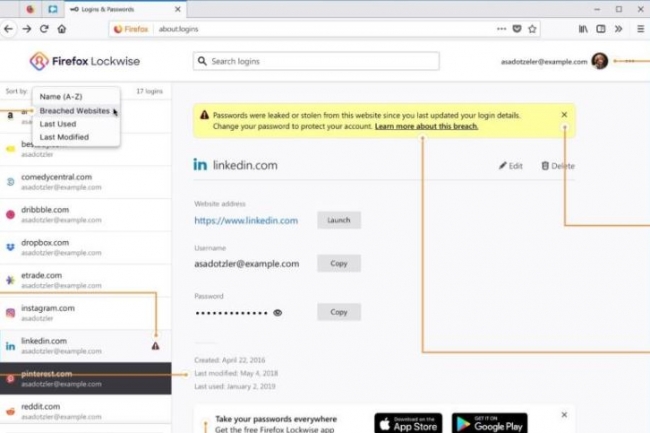The image size is (650, 433).
Task: Close the Take your passwords everywhere promo
Action: click(564, 415)
